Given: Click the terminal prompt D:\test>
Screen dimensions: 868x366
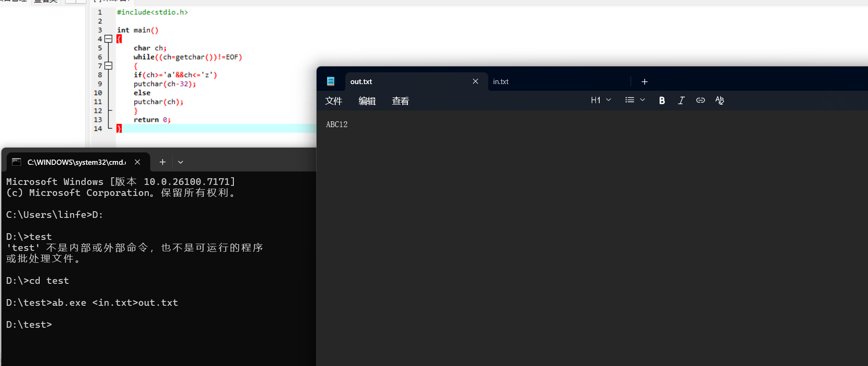Looking at the screenshot, I should (x=29, y=324).
